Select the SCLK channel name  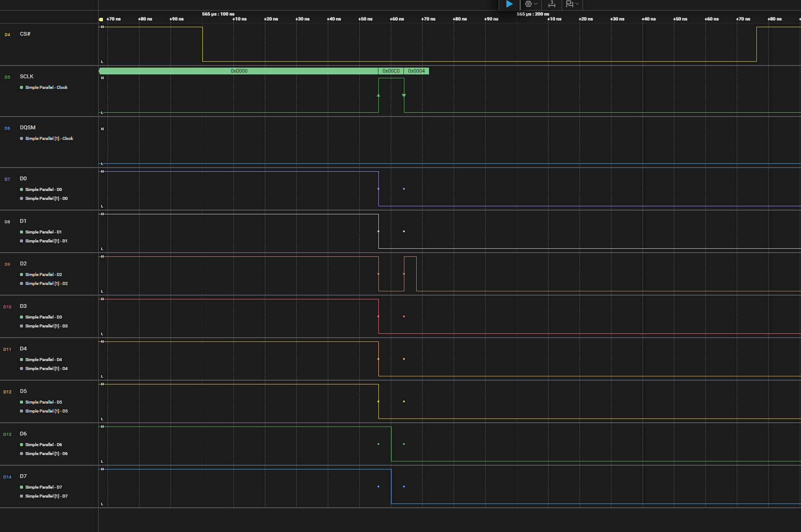(26, 77)
